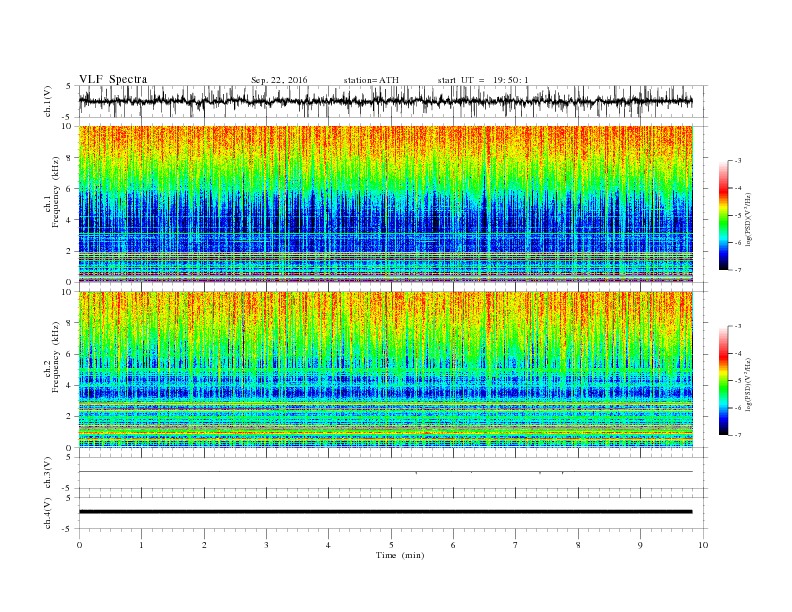Screen dimensions: 792x612
Task: Click time axis tick label '10'
Action: tap(703, 545)
